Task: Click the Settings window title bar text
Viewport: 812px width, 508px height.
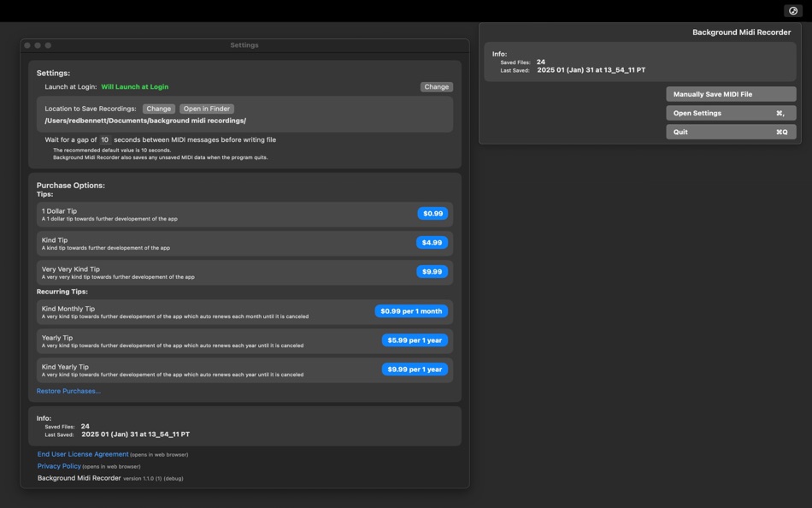Action: point(244,45)
